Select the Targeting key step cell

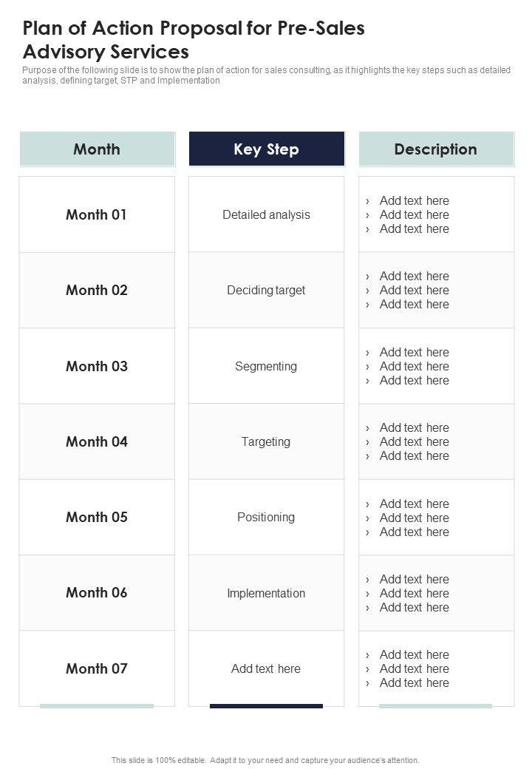(266, 441)
